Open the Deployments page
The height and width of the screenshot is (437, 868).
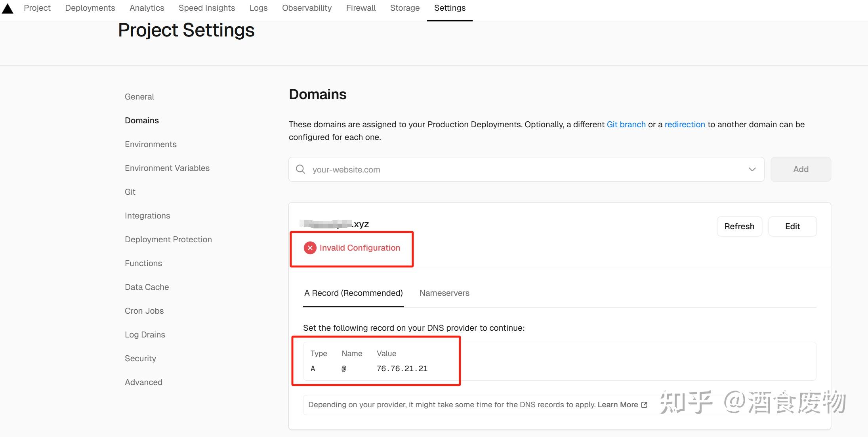tap(90, 8)
